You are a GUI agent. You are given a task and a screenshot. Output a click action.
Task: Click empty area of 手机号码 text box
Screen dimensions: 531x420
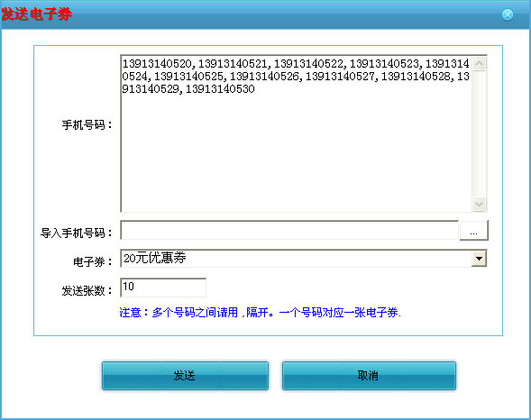(x=297, y=152)
